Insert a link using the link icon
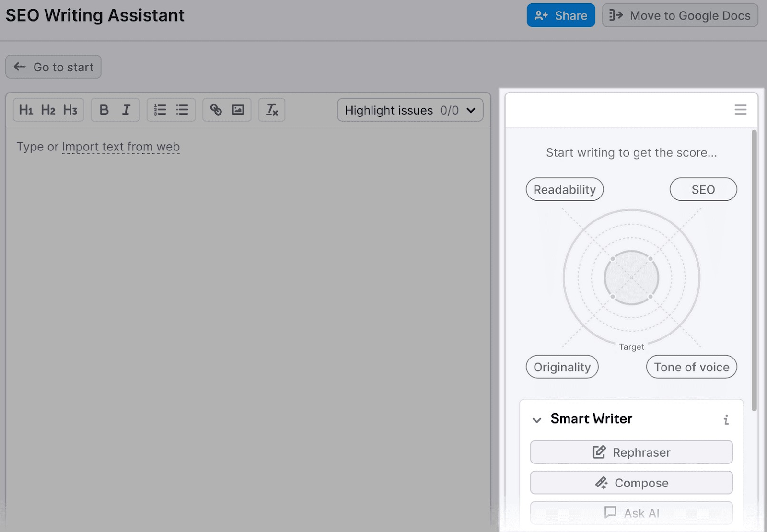767x532 pixels. pos(216,110)
